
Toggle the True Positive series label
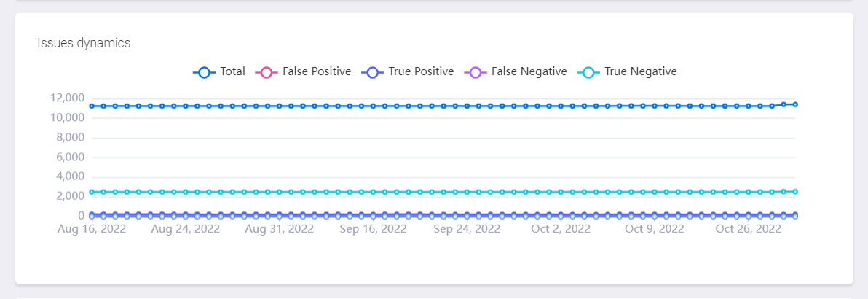click(421, 71)
